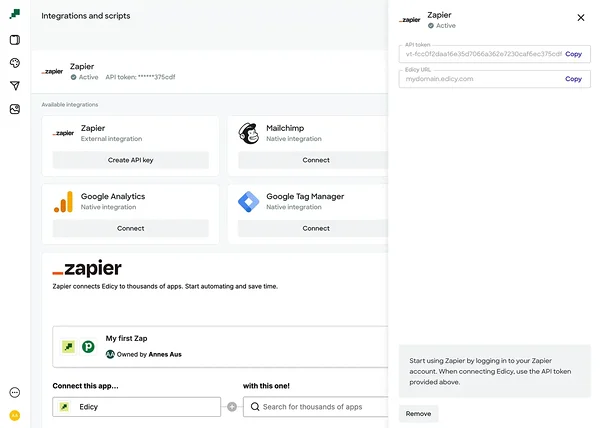Click the large Zapier logo banner
Screen dimensions: 600x428
(x=87, y=268)
